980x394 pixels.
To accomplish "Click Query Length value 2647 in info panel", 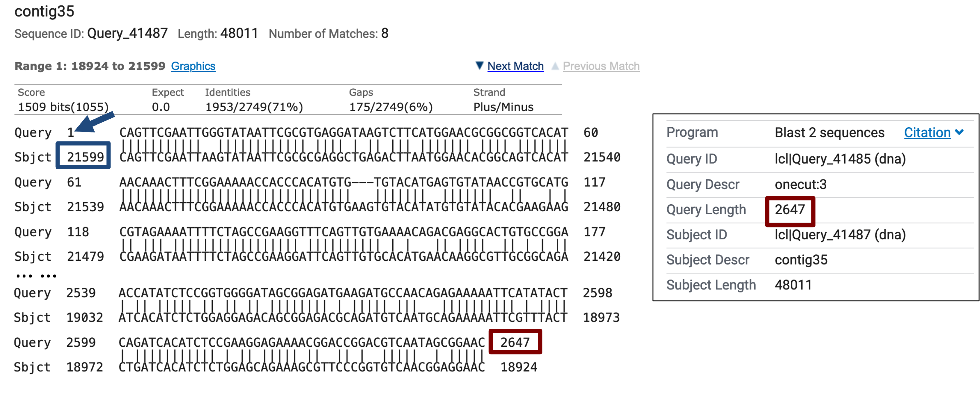I will [x=790, y=209].
